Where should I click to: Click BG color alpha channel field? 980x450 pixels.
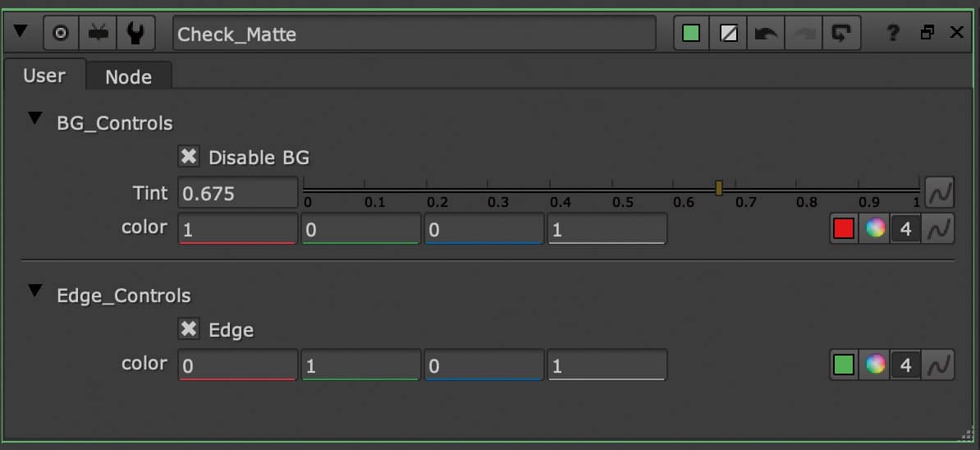click(607, 229)
